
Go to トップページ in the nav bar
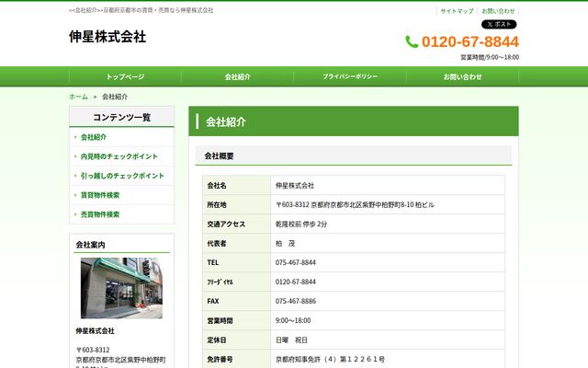click(125, 76)
